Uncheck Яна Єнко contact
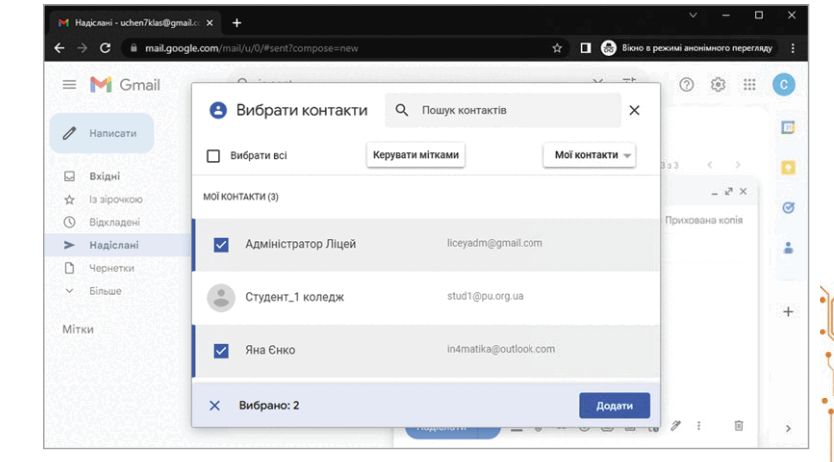 point(221,351)
